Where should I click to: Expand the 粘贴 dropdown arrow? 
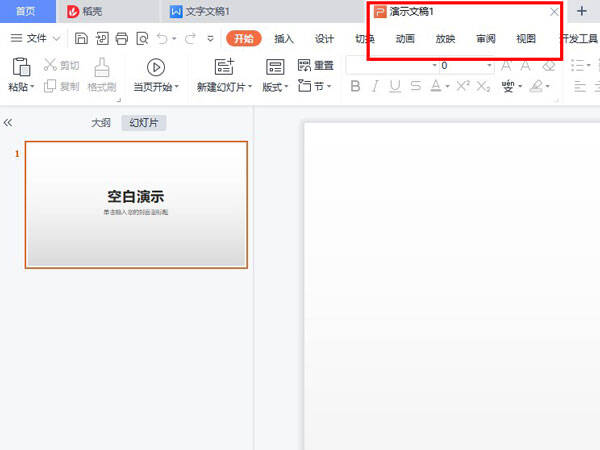pyautogui.click(x=32, y=87)
